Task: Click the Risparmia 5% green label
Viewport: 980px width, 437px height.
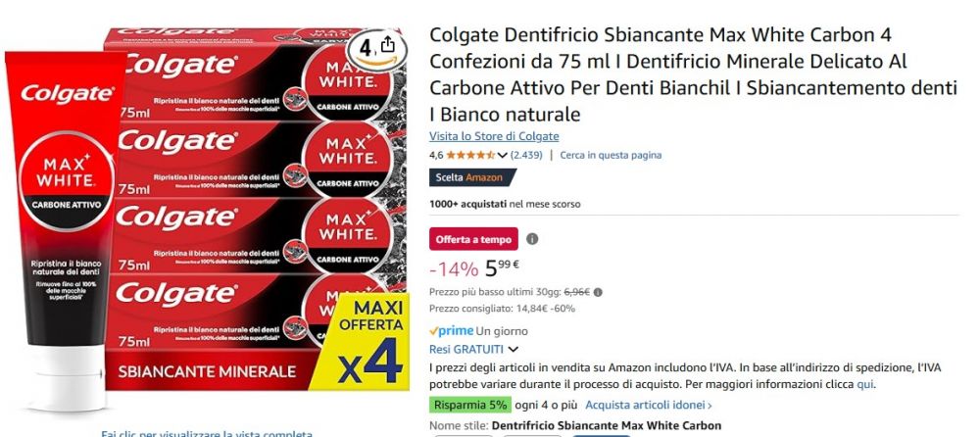Action: point(470,405)
